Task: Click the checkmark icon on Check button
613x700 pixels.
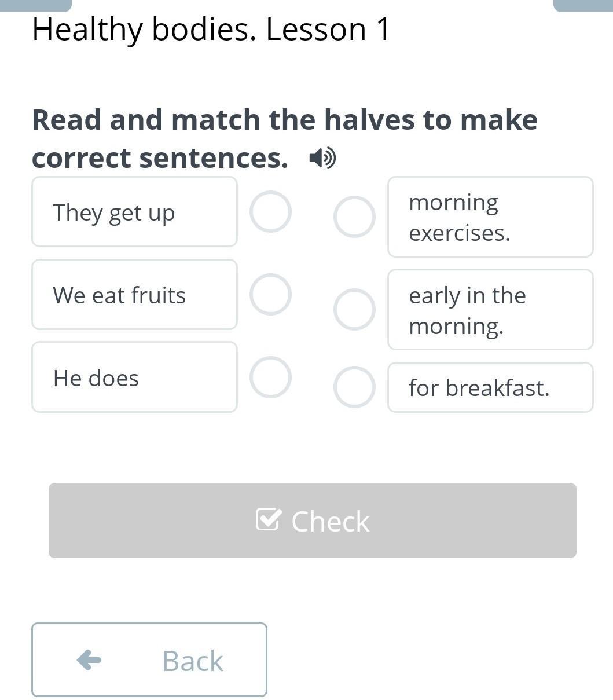Action: click(269, 519)
